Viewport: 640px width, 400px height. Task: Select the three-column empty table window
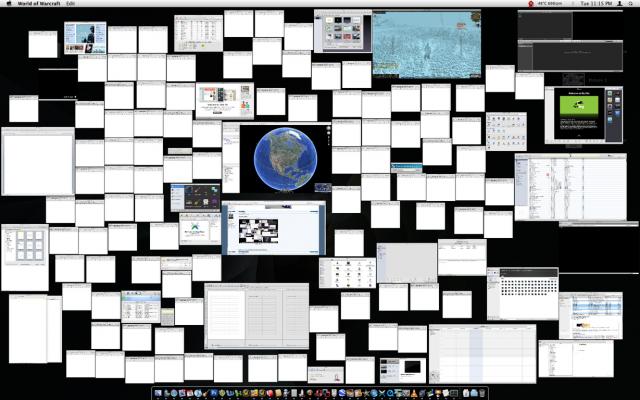pos(257,316)
